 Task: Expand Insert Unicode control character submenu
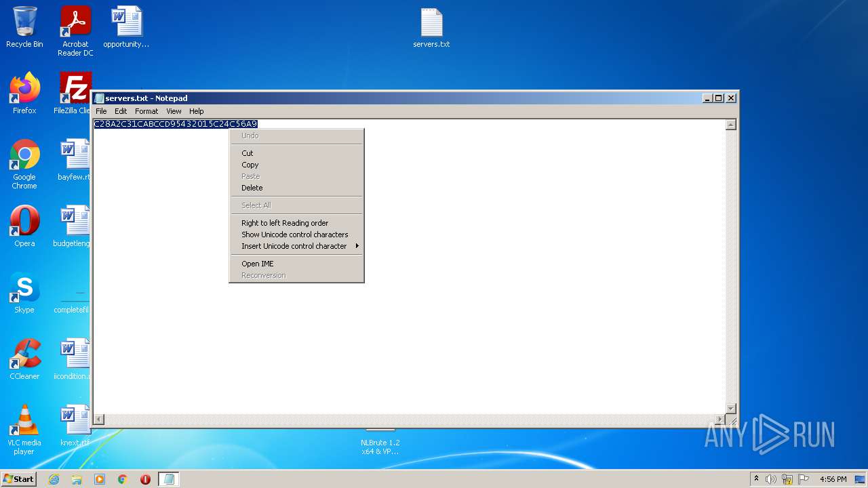click(296, 246)
